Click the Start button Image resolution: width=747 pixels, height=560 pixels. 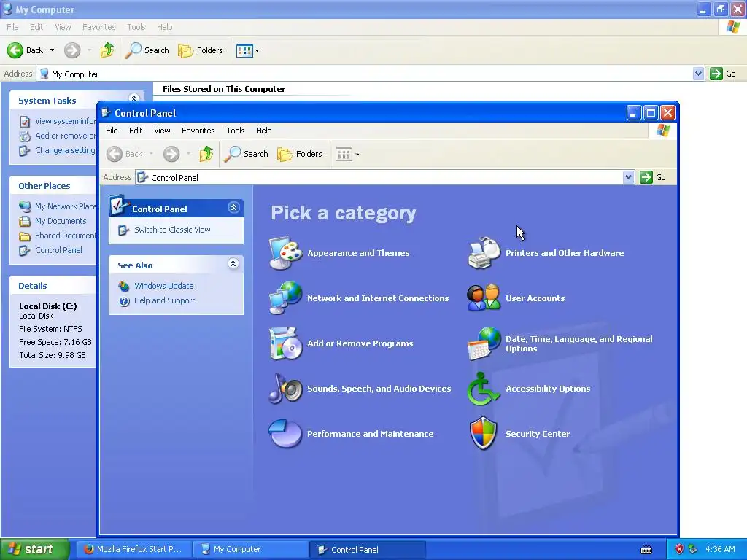34,549
